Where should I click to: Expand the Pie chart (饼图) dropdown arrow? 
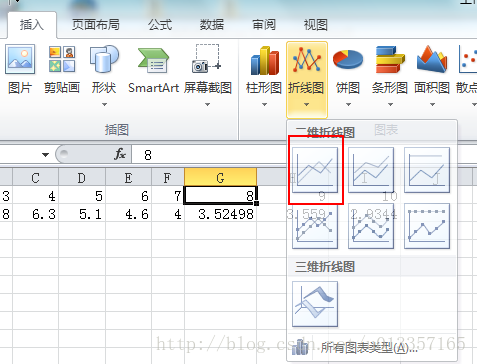349,105
